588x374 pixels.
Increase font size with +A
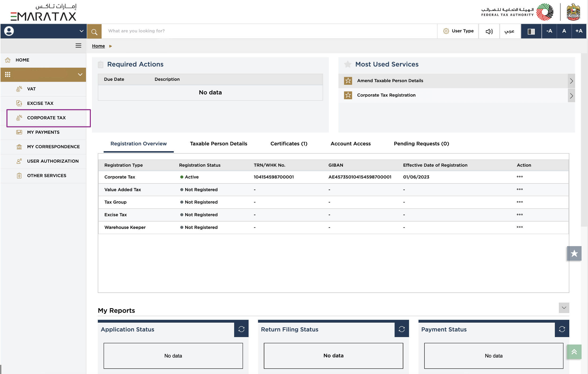point(579,31)
